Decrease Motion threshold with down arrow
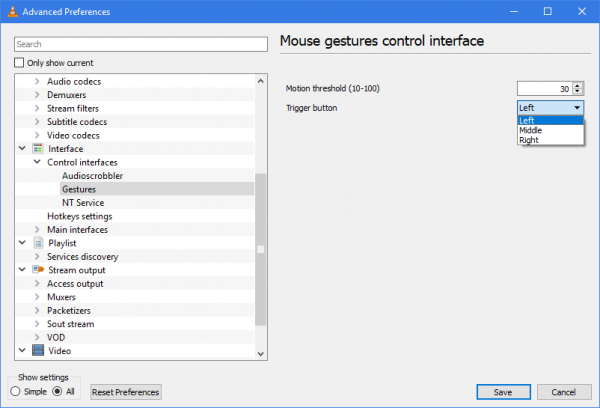Screen dimensions: 600x408 [x=577, y=92]
